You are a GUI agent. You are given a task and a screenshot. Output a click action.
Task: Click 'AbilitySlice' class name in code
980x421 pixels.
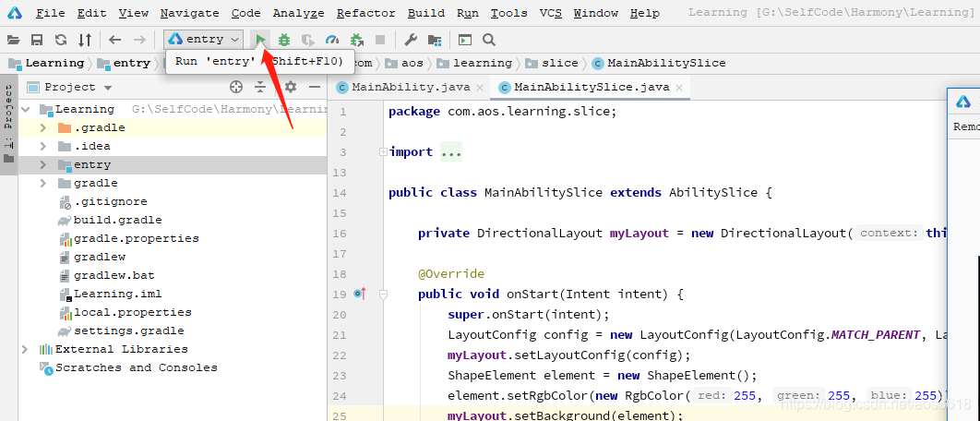coord(713,193)
